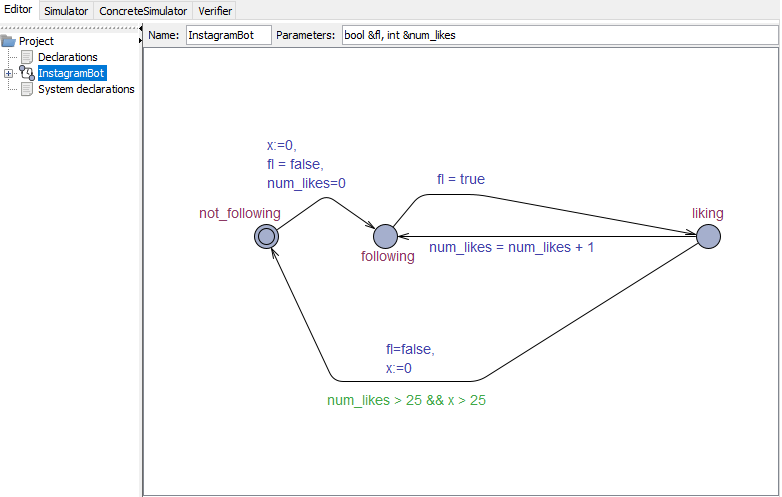The height and width of the screenshot is (497, 782).
Task: Click the Parameters input field
Action: pos(558,35)
